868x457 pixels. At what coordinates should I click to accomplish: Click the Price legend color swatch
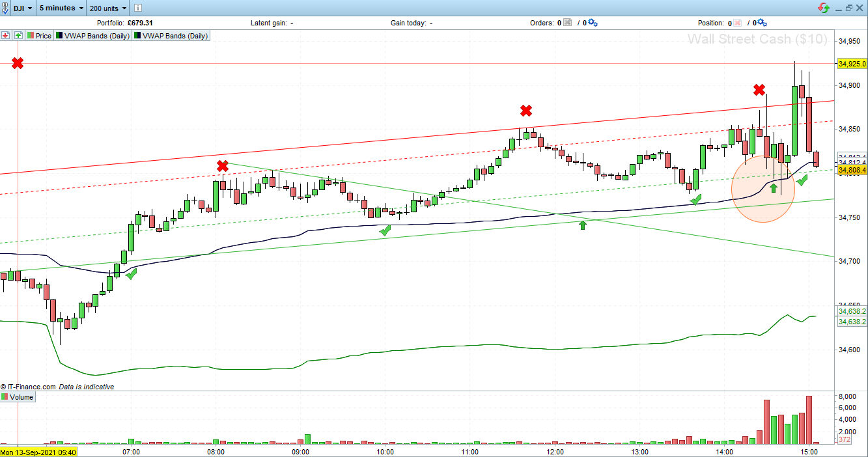click(29, 36)
